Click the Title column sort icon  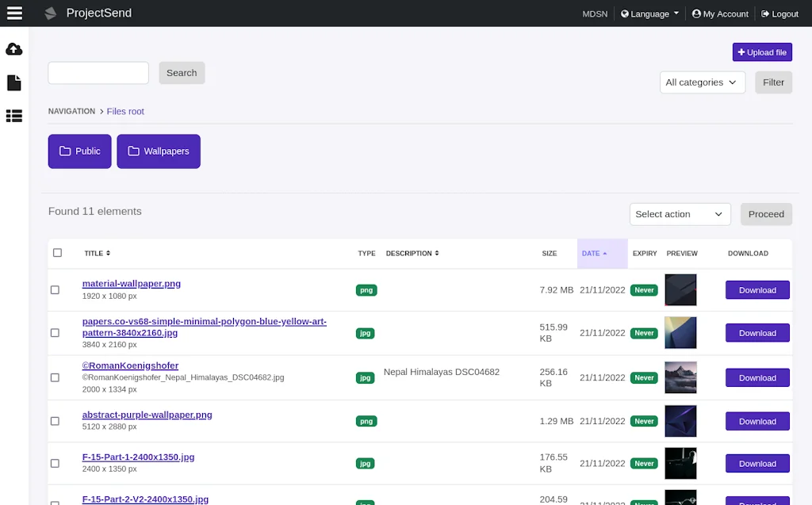[x=109, y=253]
